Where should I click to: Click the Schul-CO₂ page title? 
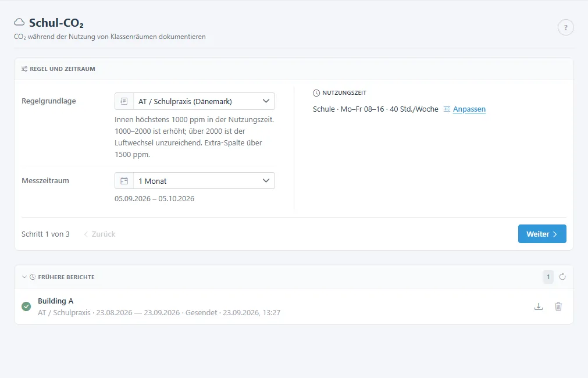[56, 23]
